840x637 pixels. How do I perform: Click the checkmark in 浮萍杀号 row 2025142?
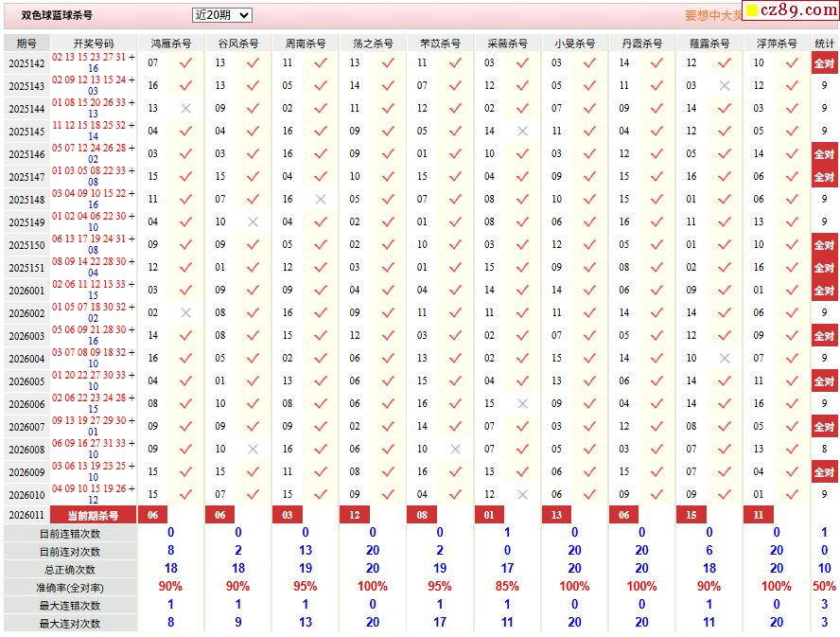(x=792, y=63)
